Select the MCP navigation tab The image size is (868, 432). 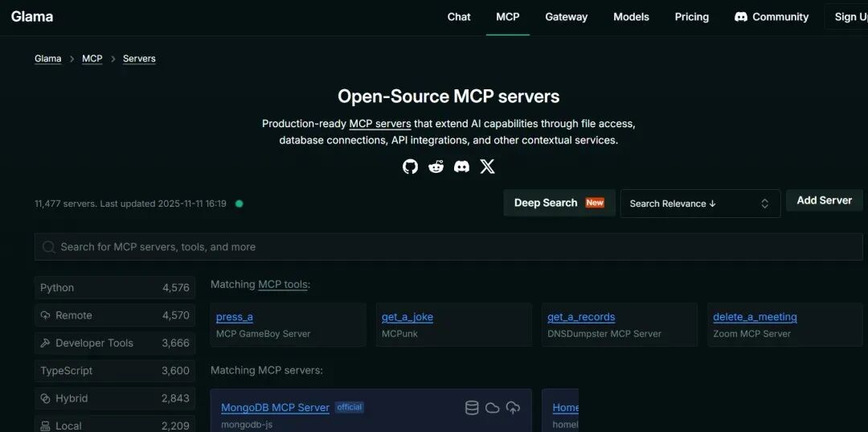pyautogui.click(x=508, y=17)
